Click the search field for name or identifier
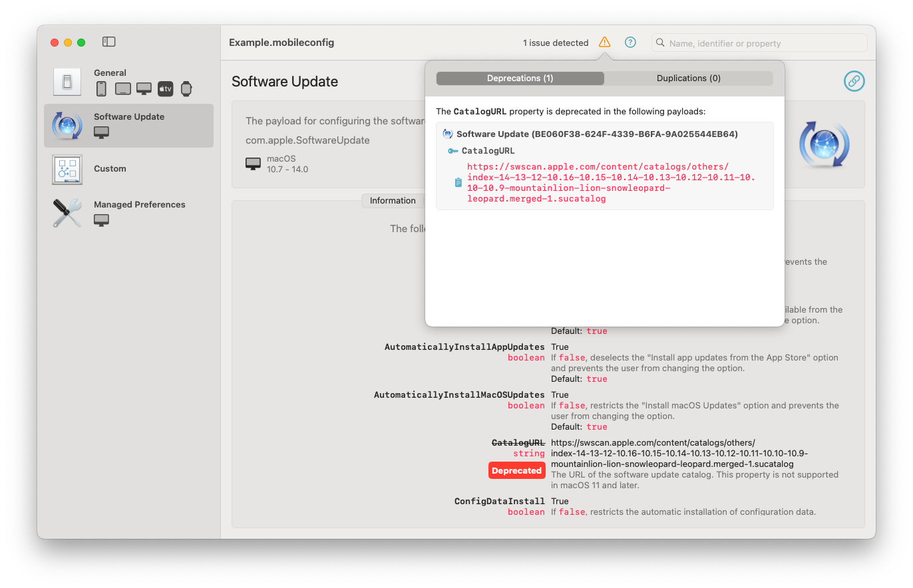The height and width of the screenshot is (588, 913). 759,43
